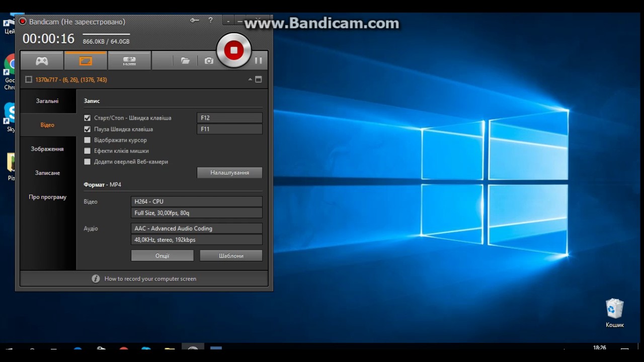Click the 00:00:16 recording timer
644x362 pixels.
tap(48, 39)
